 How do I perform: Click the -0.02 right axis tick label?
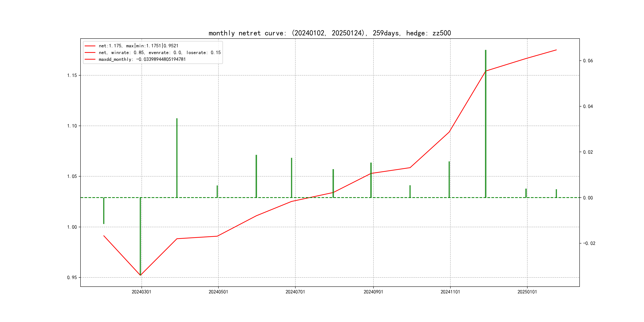point(589,243)
